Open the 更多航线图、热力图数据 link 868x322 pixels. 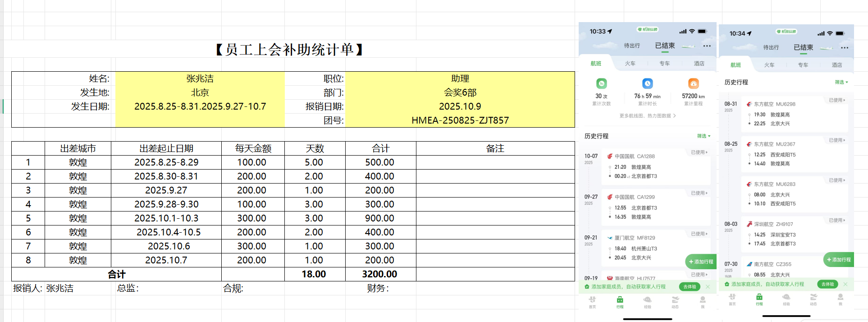pos(647,116)
